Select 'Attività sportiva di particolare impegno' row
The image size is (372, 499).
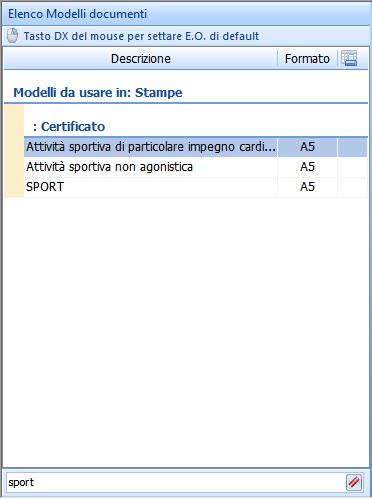pos(196,147)
